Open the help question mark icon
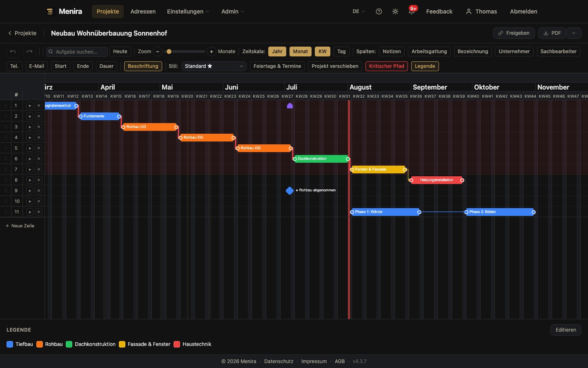The height and width of the screenshot is (368, 588). 379,11
